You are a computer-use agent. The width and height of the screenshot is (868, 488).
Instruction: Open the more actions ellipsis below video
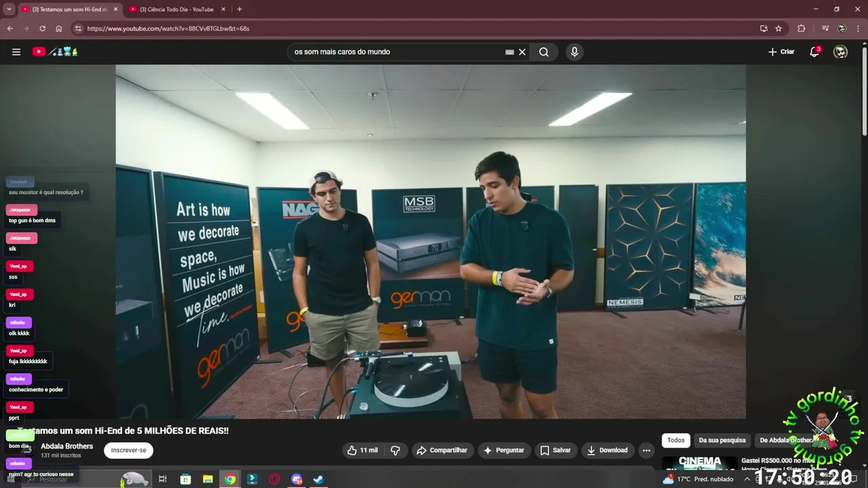646,450
